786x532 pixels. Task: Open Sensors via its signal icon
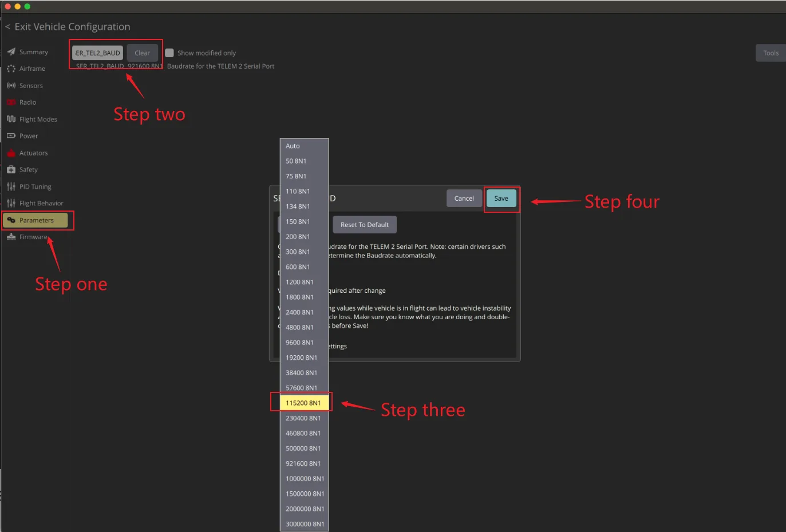click(x=11, y=86)
